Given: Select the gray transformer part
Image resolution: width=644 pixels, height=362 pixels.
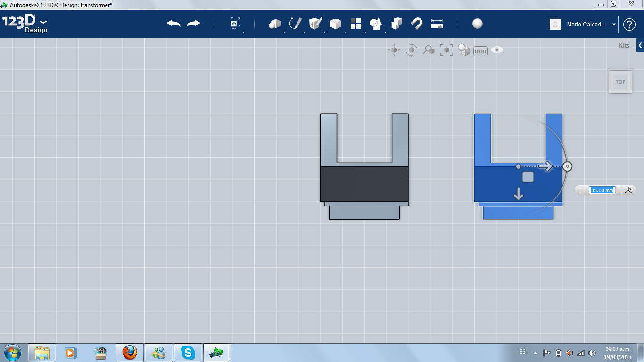Looking at the screenshot, I should [x=364, y=166].
